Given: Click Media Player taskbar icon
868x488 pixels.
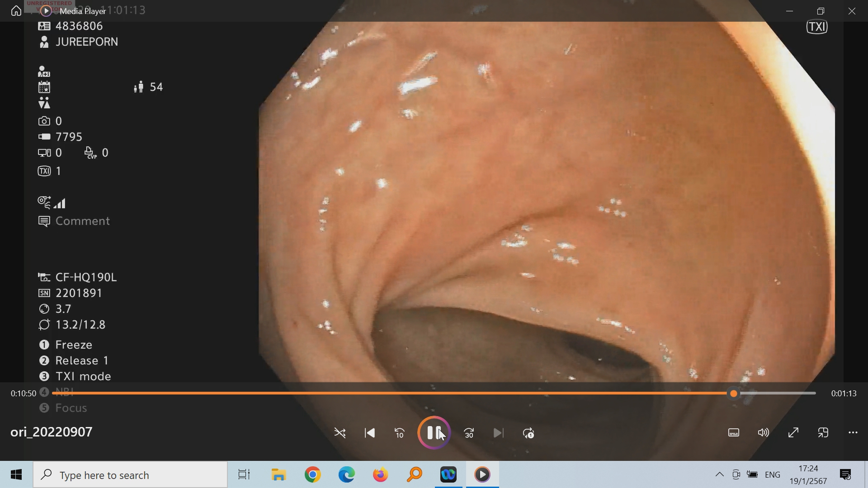Looking at the screenshot, I should coord(482,475).
